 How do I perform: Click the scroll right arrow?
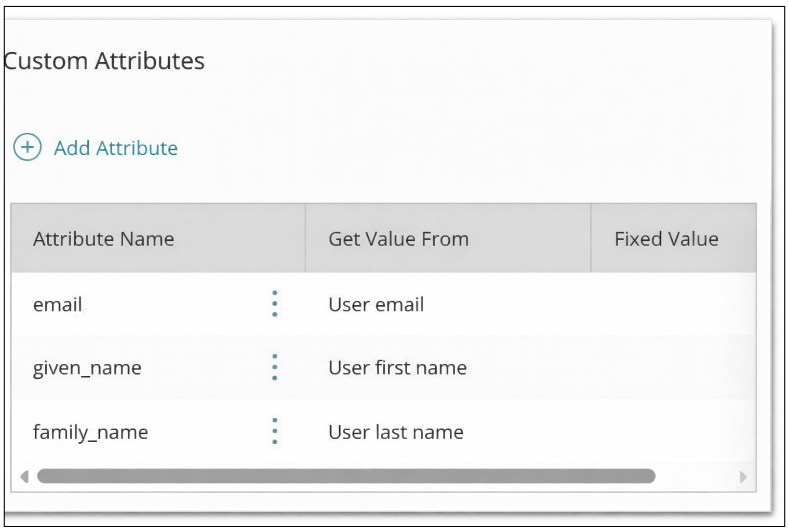[x=743, y=476]
